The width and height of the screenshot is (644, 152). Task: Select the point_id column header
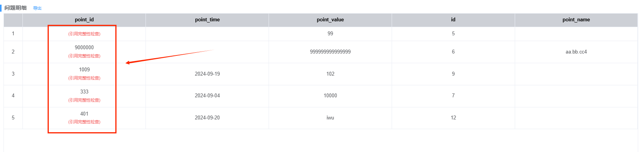[84, 20]
